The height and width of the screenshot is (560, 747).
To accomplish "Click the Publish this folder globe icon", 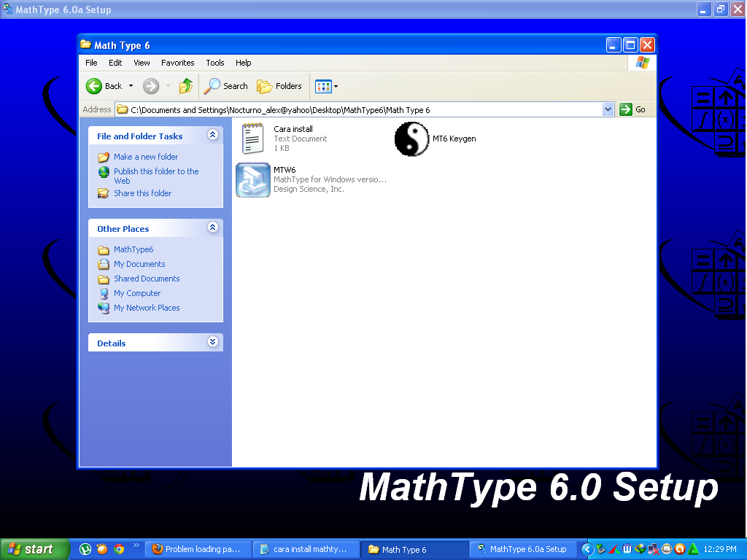I will click(104, 172).
